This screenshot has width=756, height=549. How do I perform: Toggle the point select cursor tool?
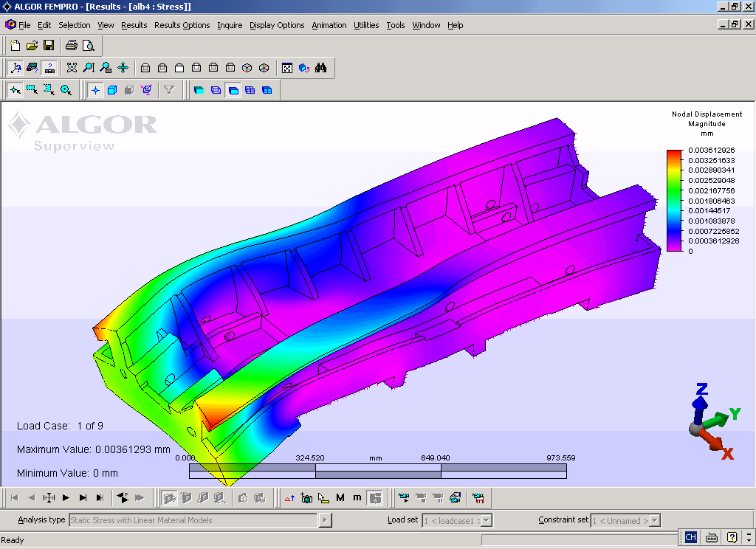(16, 90)
